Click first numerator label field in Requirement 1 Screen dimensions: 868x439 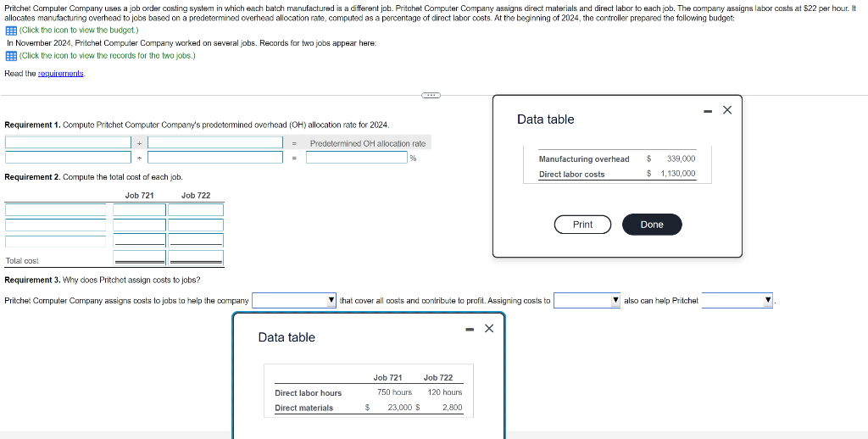[x=68, y=143]
